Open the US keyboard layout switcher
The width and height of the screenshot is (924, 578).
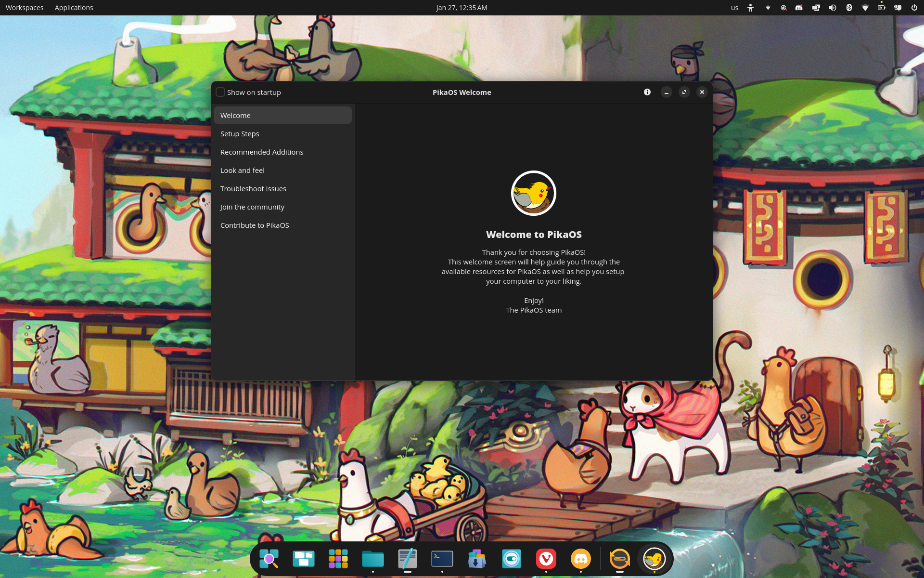[x=734, y=8]
